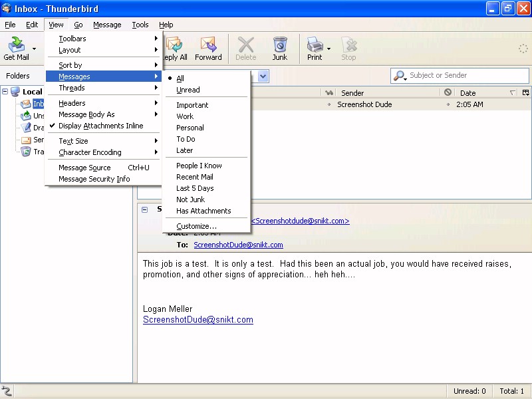
Task: Click the read status glasses column icon
Action: click(x=329, y=92)
